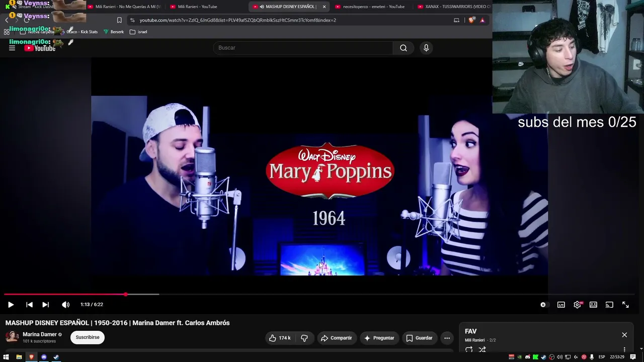Screen dimensions: 644x362
Task: Open the Brave Shields lion icon
Action: (x=471, y=20)
